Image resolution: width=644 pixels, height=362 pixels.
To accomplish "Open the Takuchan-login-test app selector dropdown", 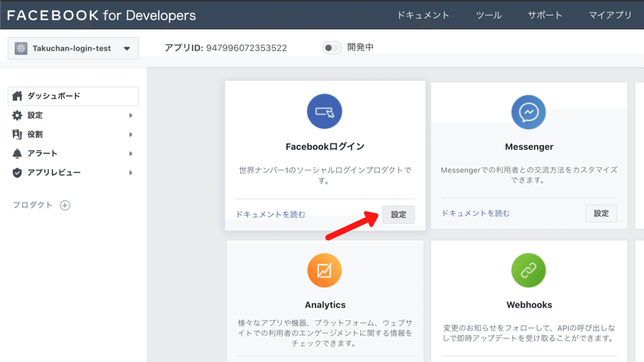I will coord(73,49).
